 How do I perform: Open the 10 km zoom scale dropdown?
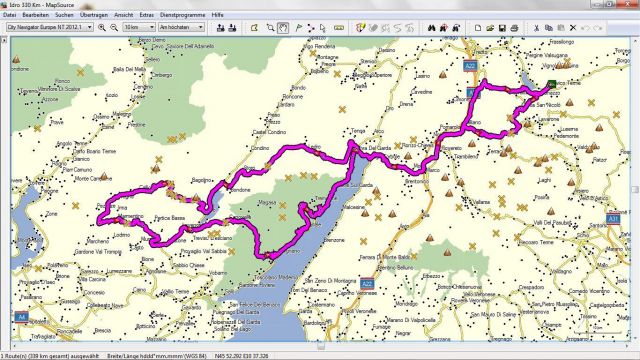[139, 27]
